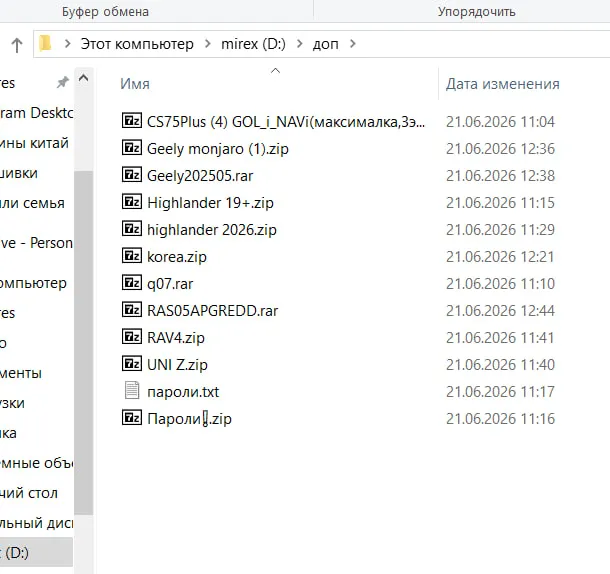Click the pin icon in navigation pane

63,82
